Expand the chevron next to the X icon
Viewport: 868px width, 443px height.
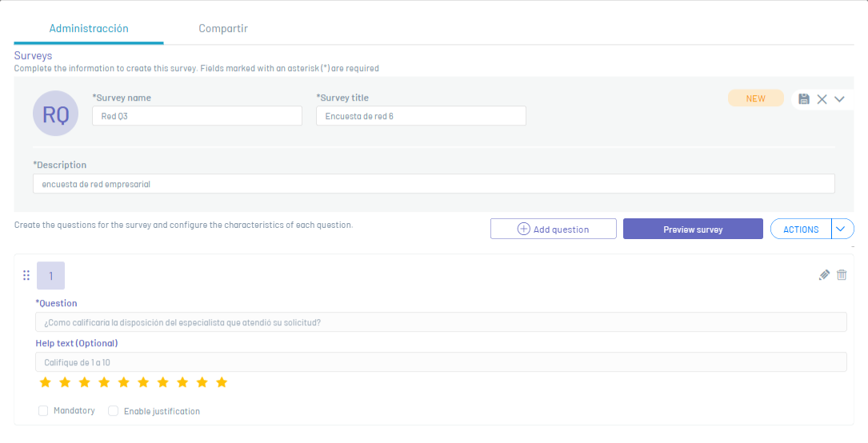tap(839, 99)
